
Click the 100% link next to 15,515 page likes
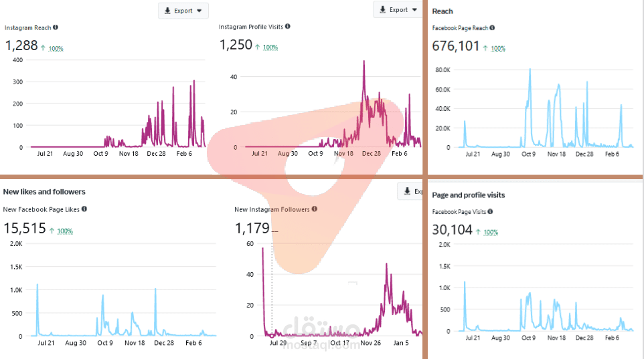[x=65, y=231]
